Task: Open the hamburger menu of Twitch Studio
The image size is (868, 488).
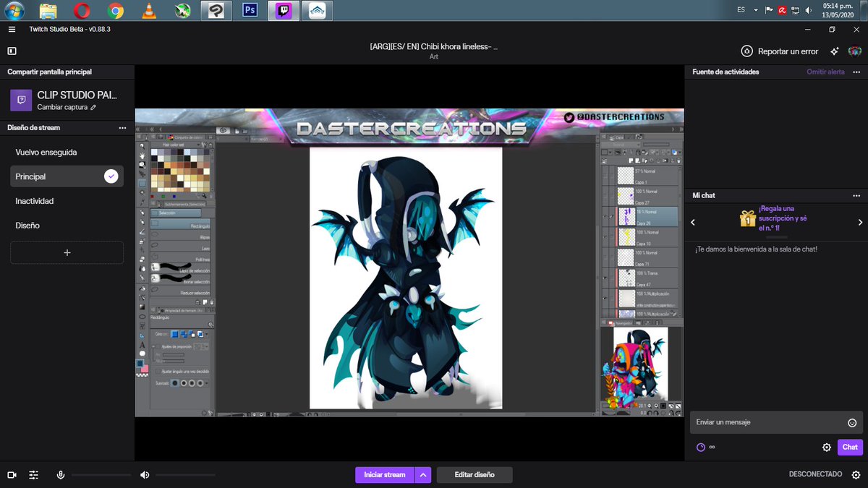Action: pos(12,29)
